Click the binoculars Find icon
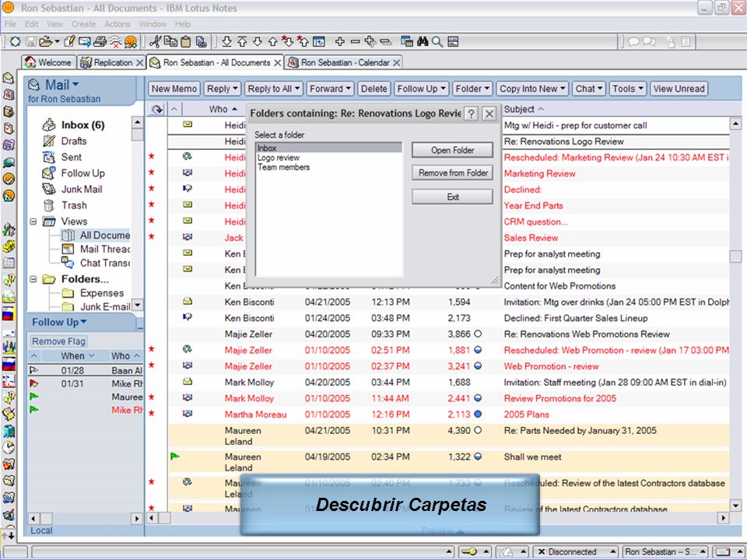This screenshot has width=747, height=560. [422, 42]
